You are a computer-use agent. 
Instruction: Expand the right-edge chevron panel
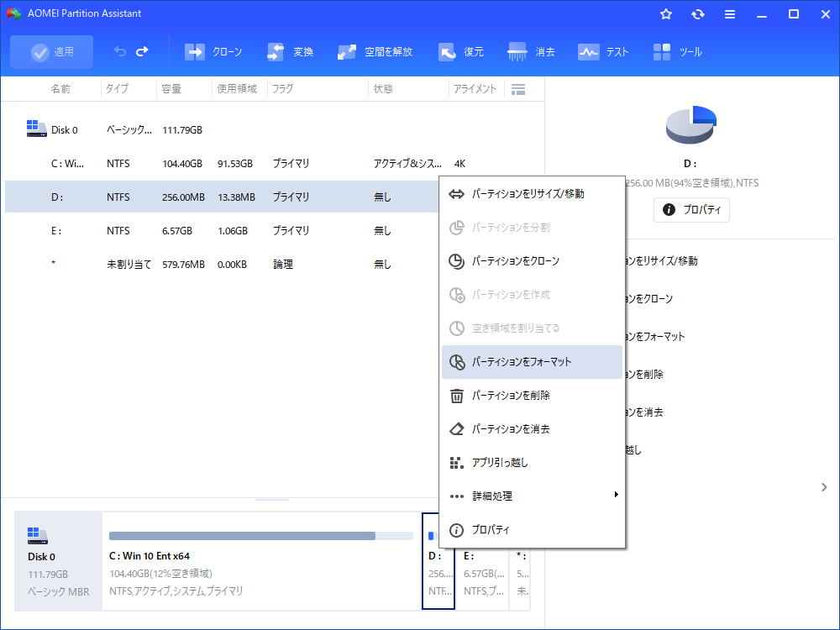click(x=823, y=486)
